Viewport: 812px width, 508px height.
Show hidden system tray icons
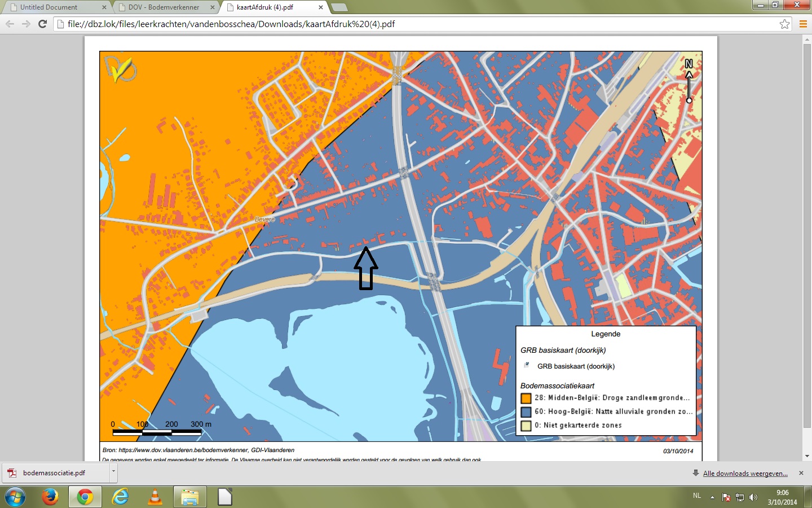pyautogui.click(x=712, y=497)
